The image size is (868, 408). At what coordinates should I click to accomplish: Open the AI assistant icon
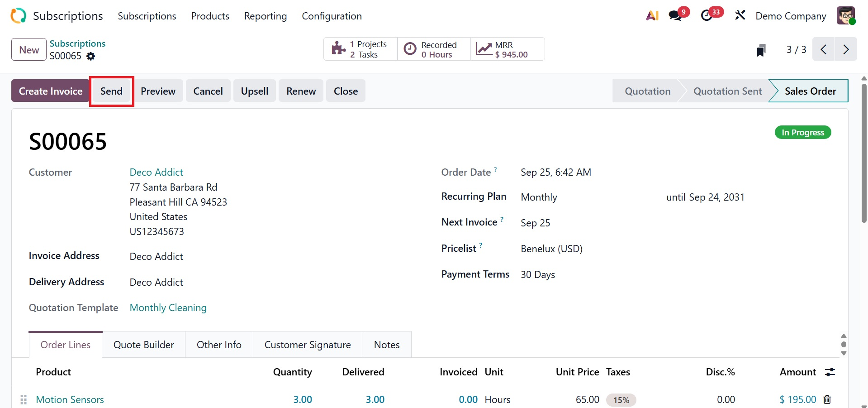click(x=652, y=16)
